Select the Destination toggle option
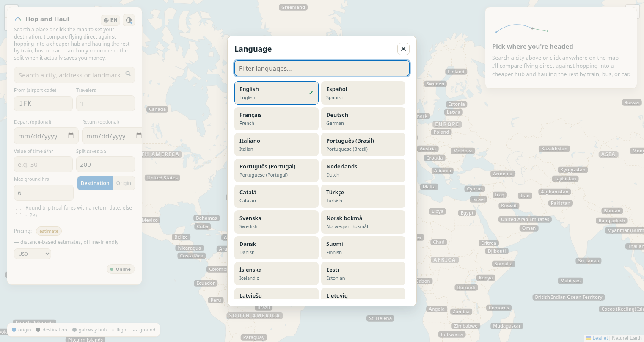Viewport: 644px width, 342px height. coord(95,183)
